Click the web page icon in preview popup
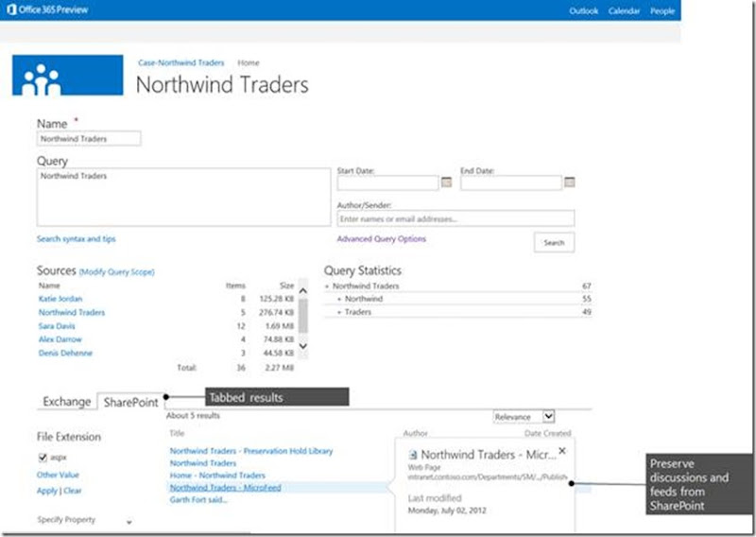 tap(413, 455)
